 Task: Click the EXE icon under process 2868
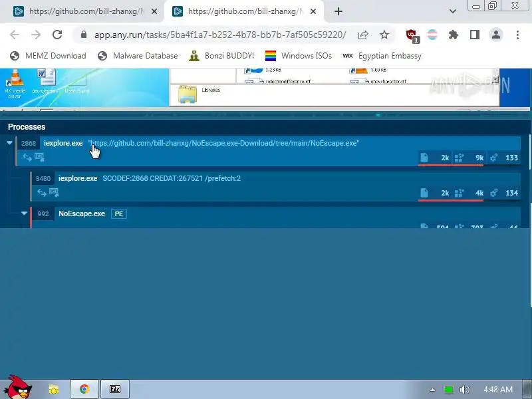(39, 157)
